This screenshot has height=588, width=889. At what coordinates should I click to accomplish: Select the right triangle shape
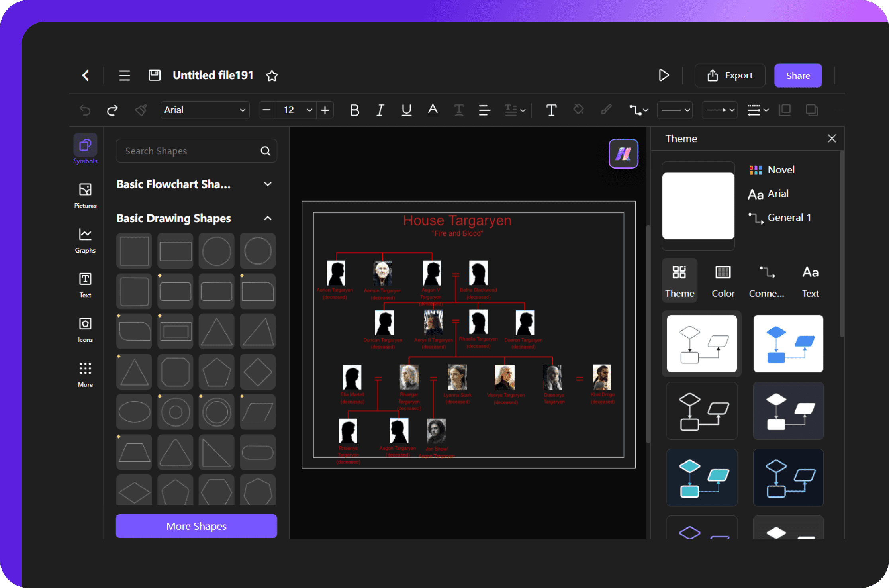(216, 452)
